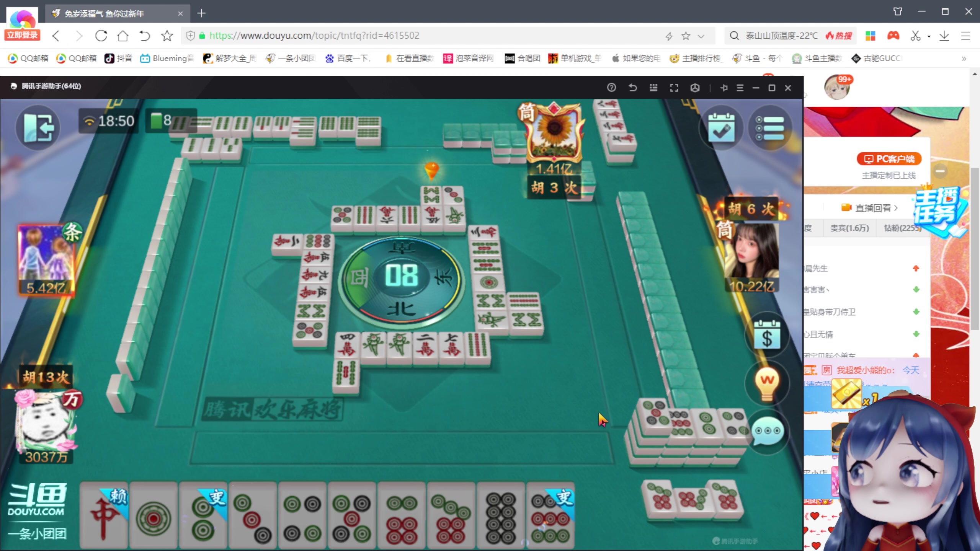Click the emulator fullscreen icon
Screen dimensions: 980x551
(674, 88)
